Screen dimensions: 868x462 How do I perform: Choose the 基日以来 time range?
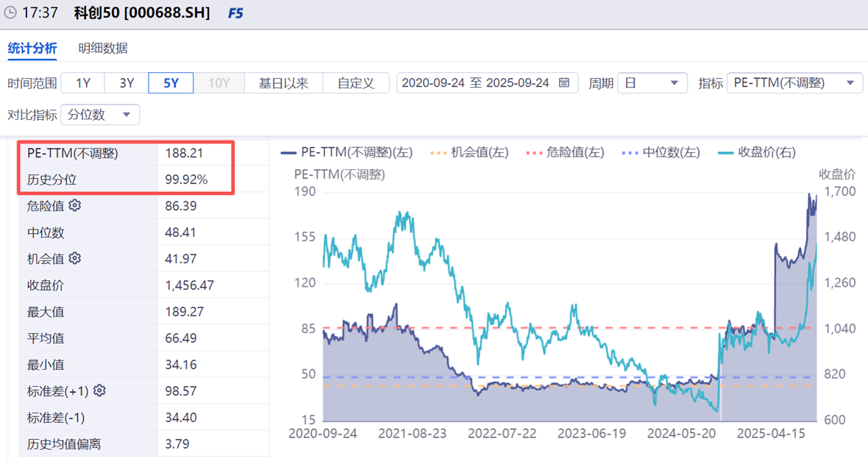point(283,83)
